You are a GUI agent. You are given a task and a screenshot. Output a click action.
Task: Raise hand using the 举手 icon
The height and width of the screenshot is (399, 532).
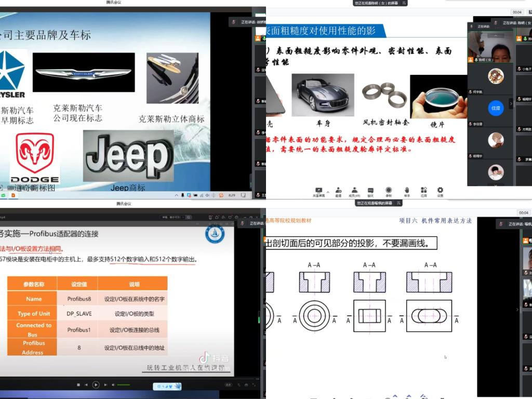407,190
